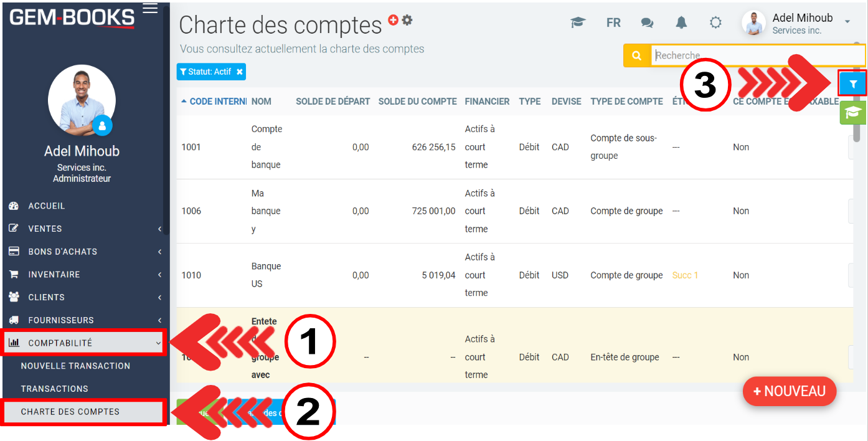This screenshot has width=868, height=441.
Task: Click the blue filter funnel icon
Action: [852, 83]
